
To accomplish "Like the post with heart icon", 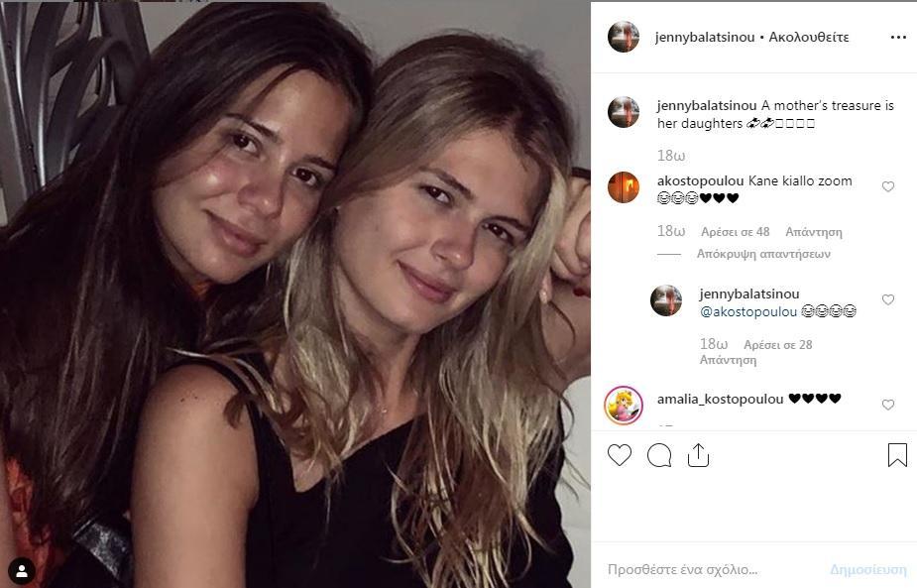I will pos(620,455).
